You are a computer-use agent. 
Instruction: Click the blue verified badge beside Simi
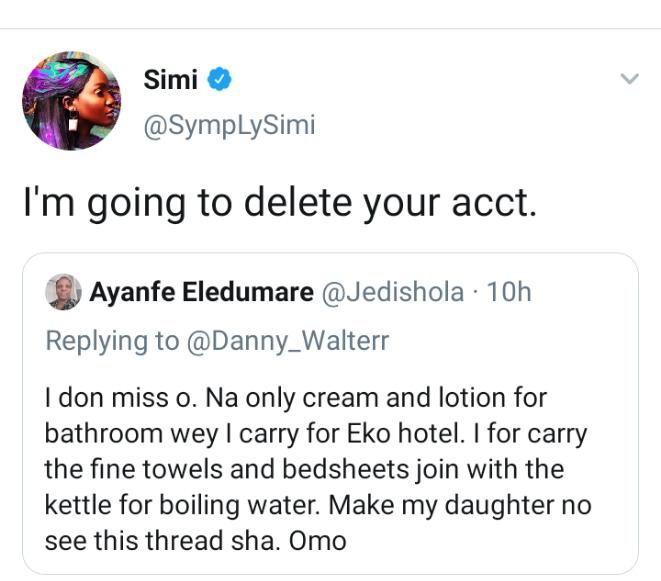[219, 81]
